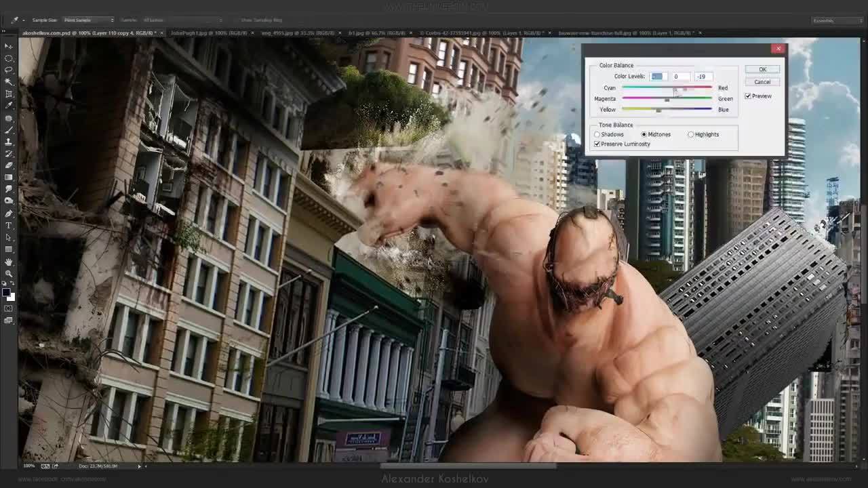Screen dimensions: 868x488
Task: Select the Spot Healing Brush tool
Action: pyautogui.click(x=9, y=118)
